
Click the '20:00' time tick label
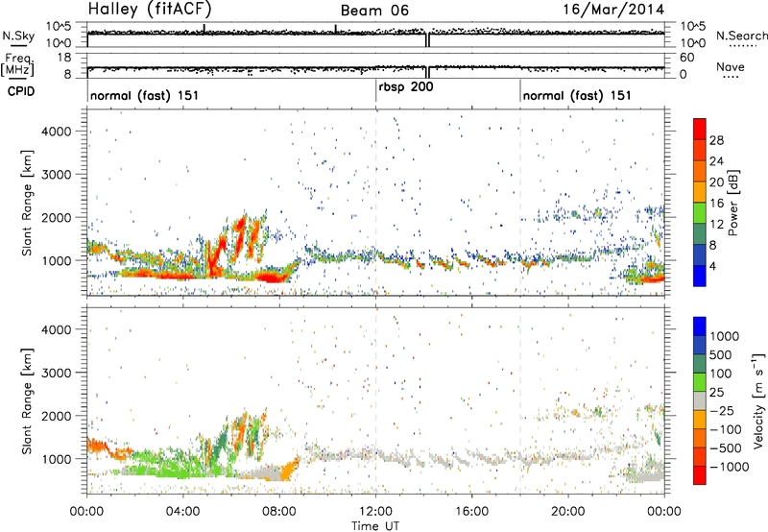pyautogui.click(x=568, y=512)
